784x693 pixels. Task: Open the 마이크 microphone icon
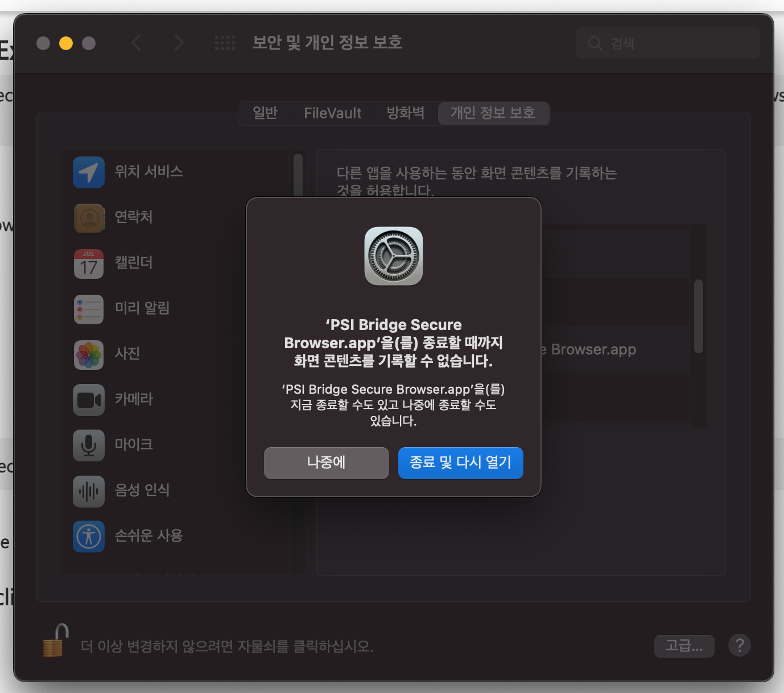89,445
